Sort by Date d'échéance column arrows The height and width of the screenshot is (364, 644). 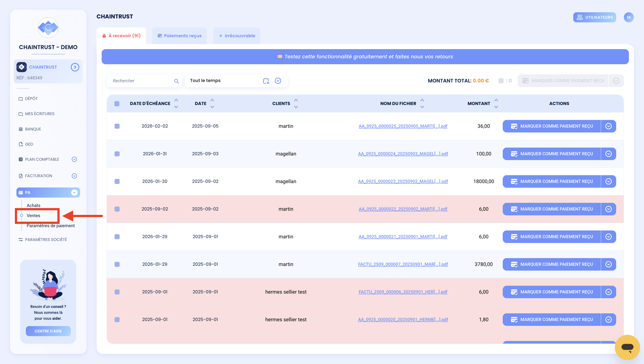pyautogui.click(x=176, y=103)
